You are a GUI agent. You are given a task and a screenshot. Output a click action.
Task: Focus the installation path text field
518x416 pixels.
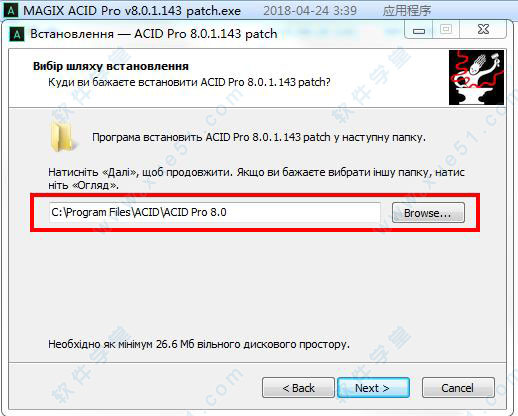[215, 212]
